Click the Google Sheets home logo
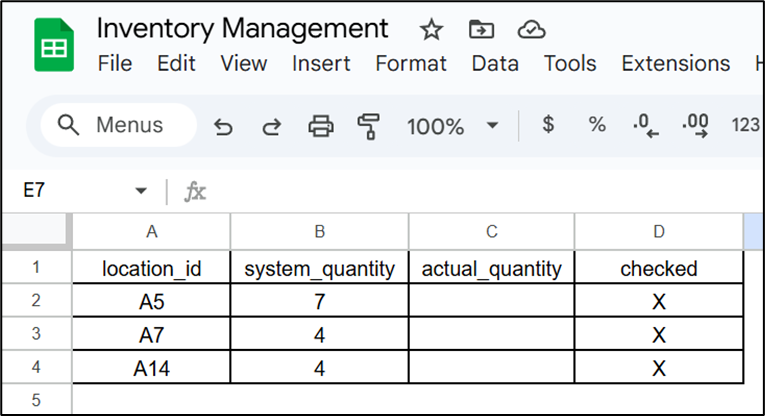765x416 pixels. 54,47
